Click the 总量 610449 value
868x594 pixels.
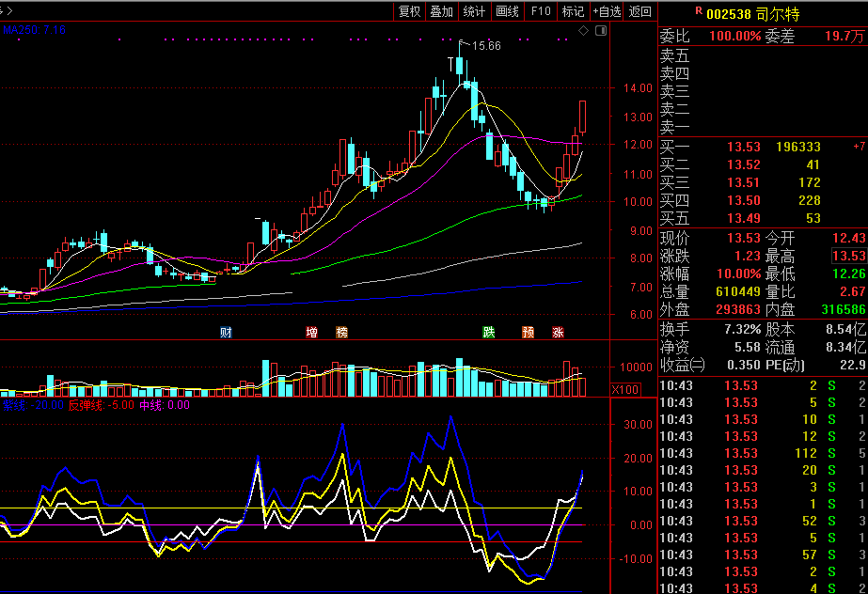point(738,291)
